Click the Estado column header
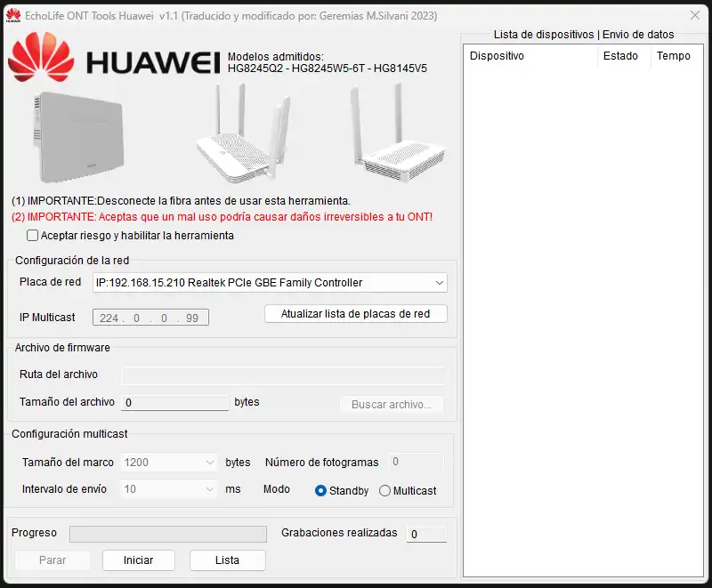Viewport: 712px width, 588px height. coord(624,56)
